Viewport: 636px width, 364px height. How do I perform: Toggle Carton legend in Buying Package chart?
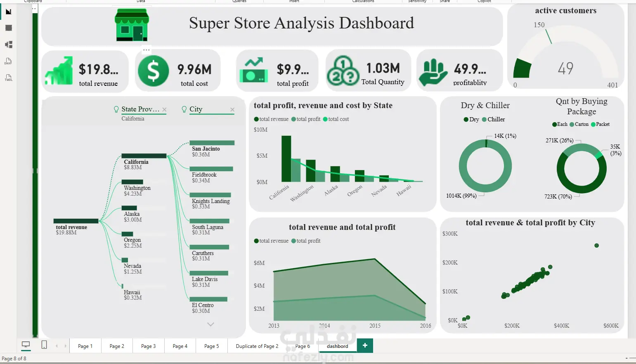[579, 124]
